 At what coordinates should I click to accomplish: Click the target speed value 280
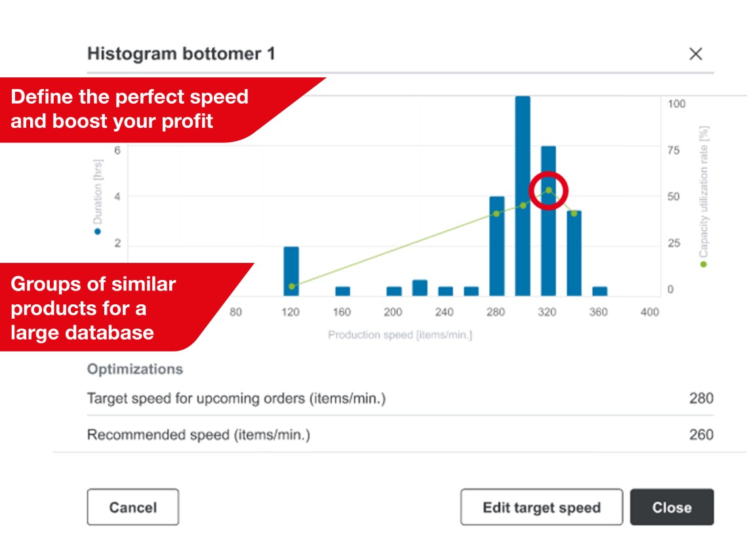click(700, 398)
